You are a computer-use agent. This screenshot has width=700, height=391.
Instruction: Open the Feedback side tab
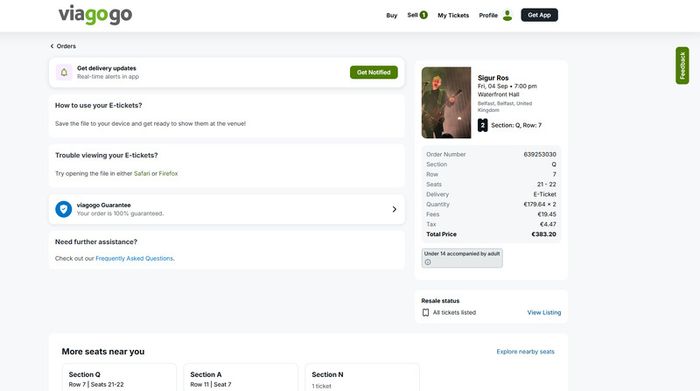click(682, 66)
